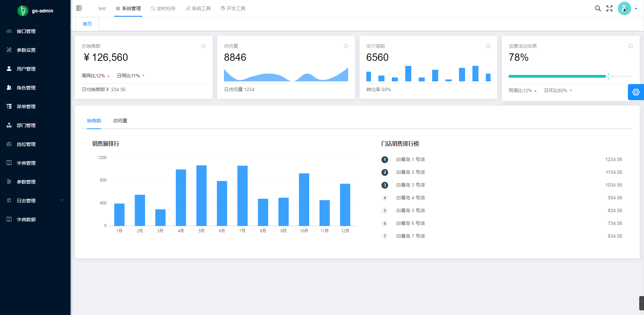This screenshot has height=315, width=644.
Task: Open 菜单管理 from the sidebar
Action: click(26, 107)
